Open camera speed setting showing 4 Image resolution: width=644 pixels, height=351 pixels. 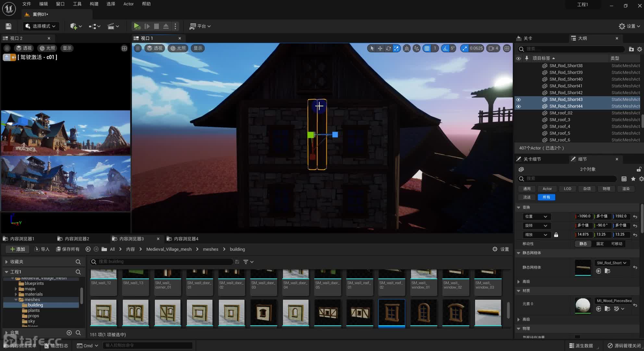(x=493, y=48)
